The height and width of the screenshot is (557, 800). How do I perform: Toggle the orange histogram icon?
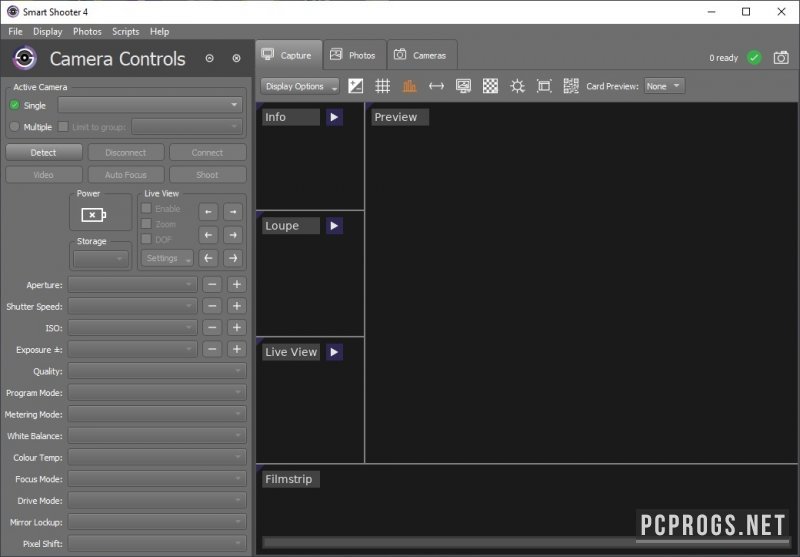[x=409, y=86]
